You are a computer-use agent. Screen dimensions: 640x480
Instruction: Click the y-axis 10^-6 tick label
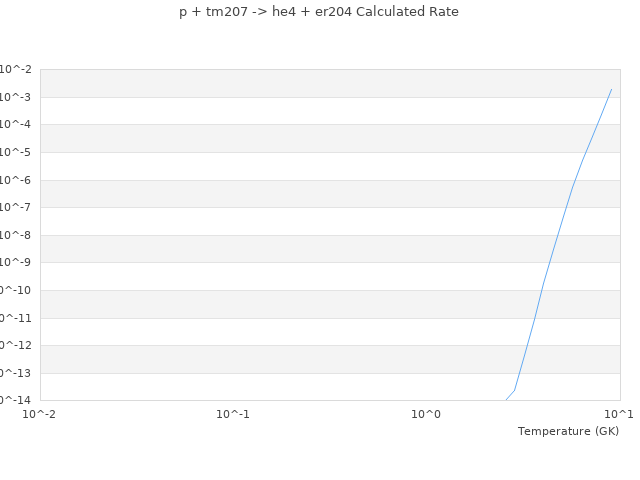16,180
